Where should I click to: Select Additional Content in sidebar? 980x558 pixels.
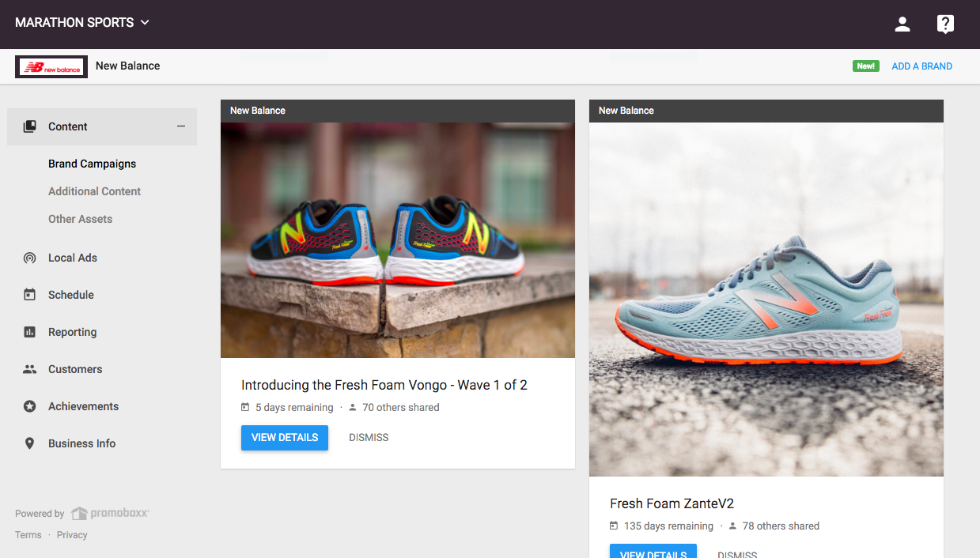click(94, 191)
